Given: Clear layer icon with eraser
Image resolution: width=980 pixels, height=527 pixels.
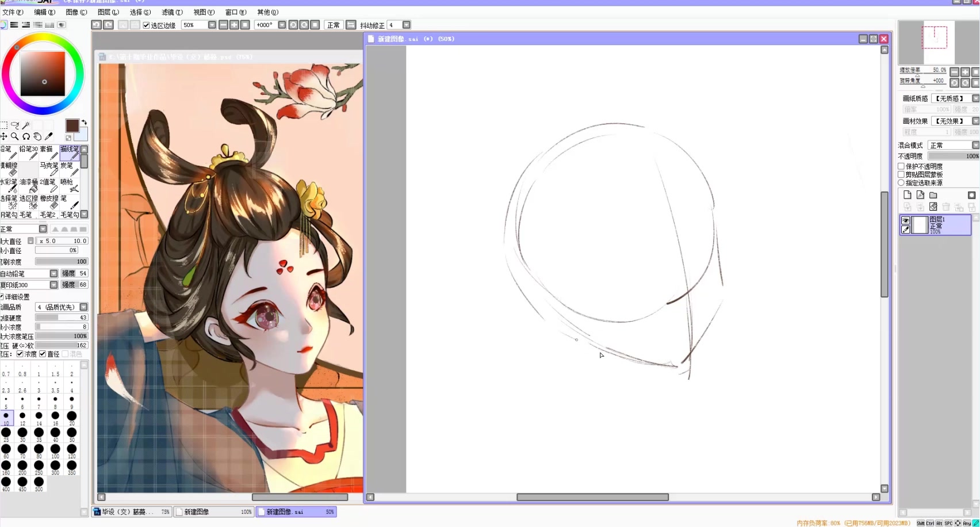Looking at the screenshot, I should point(933,207).
